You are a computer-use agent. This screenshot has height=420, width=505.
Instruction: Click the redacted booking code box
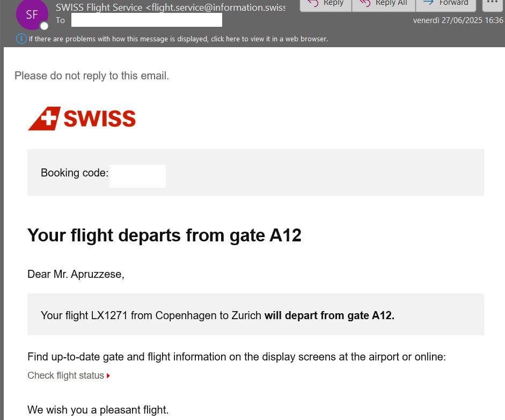pyautogui.click(x=137, y=176)
